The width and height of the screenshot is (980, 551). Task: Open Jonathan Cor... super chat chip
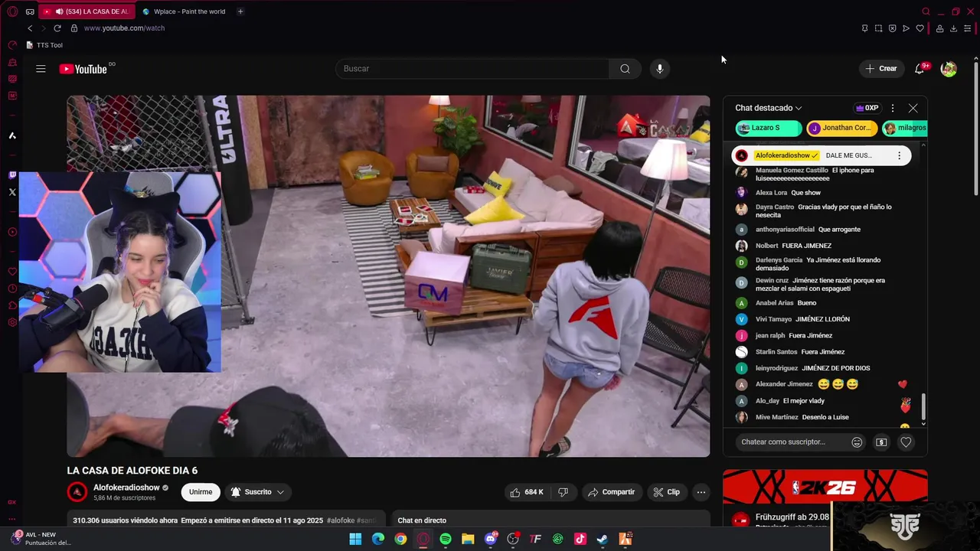(841, 128)
